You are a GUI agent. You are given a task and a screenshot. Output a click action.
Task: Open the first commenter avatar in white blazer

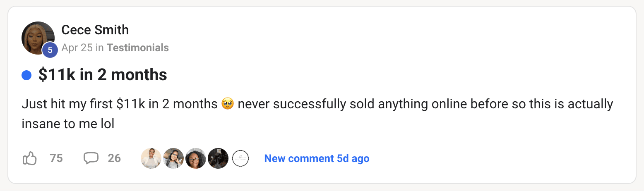(151, 158)
